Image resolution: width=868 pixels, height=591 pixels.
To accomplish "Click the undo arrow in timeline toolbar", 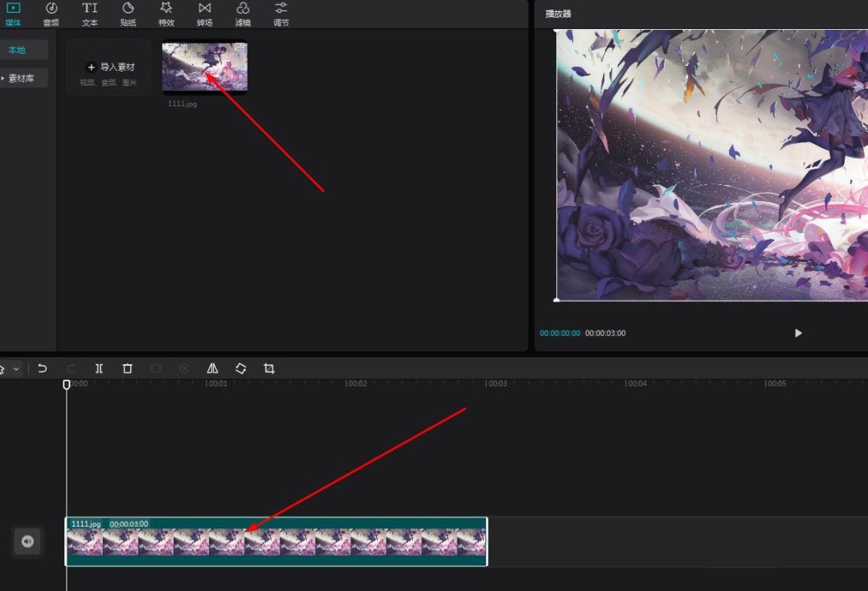I will click(43, 368).
